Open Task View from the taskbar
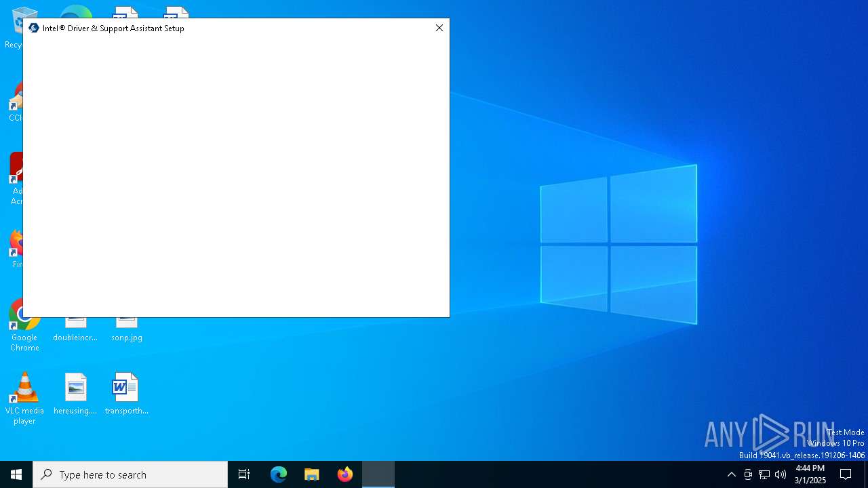Screen dimensions: 868x488 244,474
